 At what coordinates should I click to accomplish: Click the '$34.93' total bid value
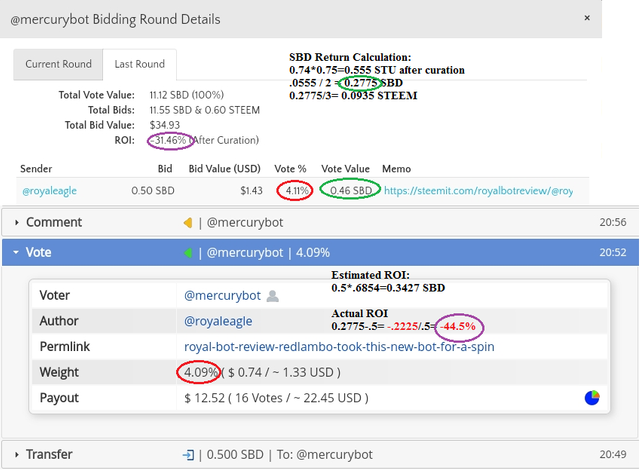pos(164,125)
